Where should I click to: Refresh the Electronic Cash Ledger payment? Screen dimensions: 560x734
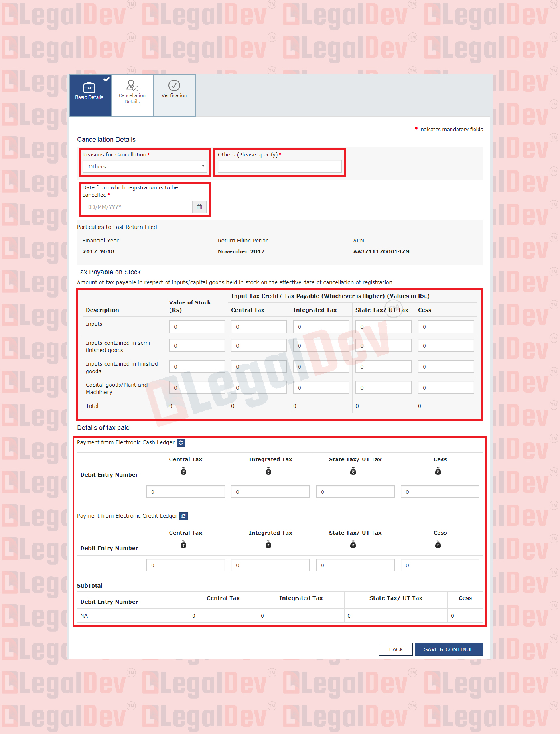[x=181, y=443]
